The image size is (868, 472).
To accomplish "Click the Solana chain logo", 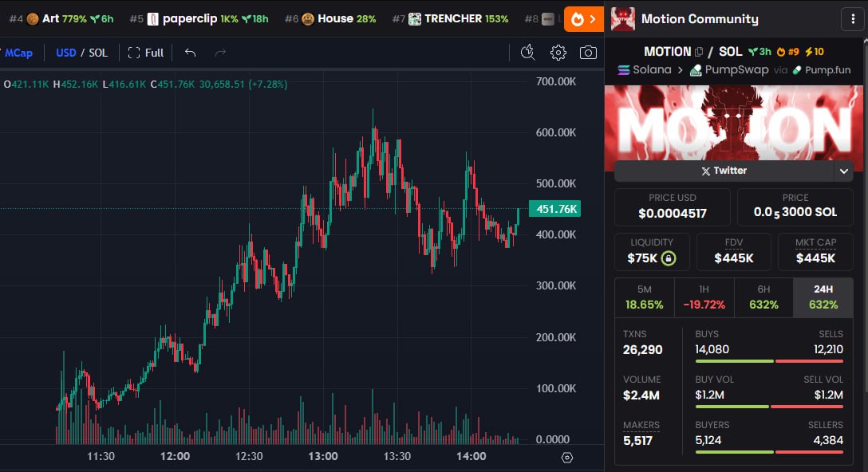I will (x=624, y=70).
